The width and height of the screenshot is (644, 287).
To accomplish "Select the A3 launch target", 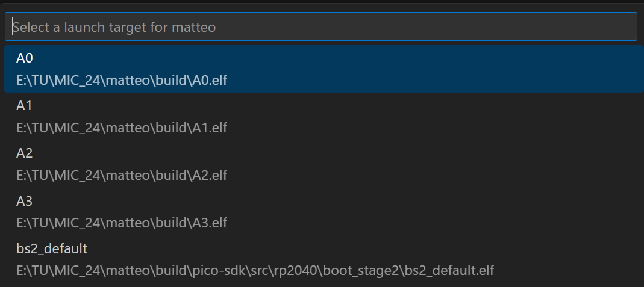I will (x=324, y=212).
